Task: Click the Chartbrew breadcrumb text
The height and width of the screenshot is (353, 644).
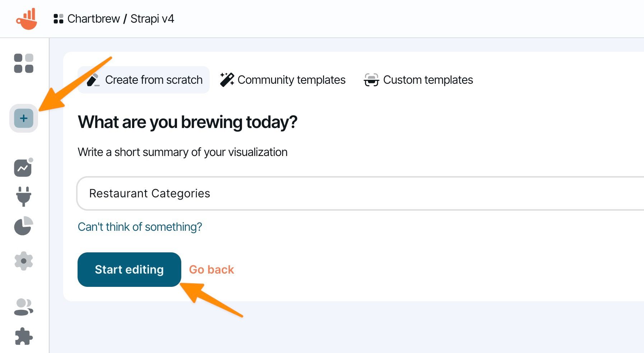Action: tap(94, 19)
